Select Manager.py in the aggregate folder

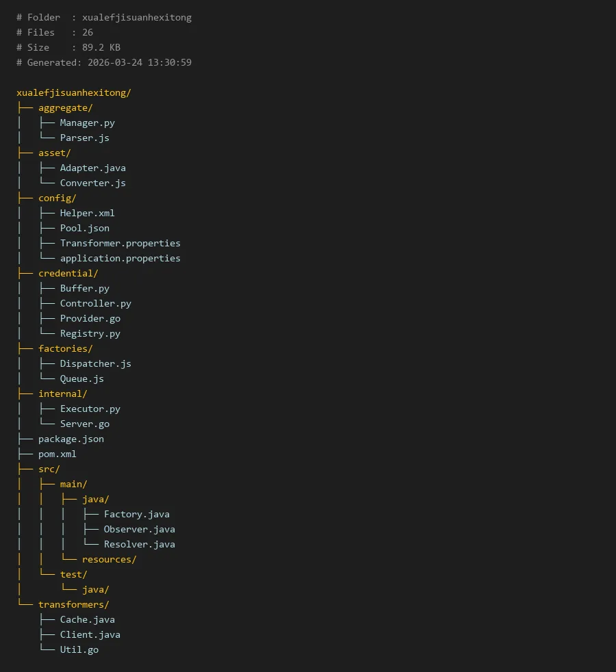click(x=87, y=122)
